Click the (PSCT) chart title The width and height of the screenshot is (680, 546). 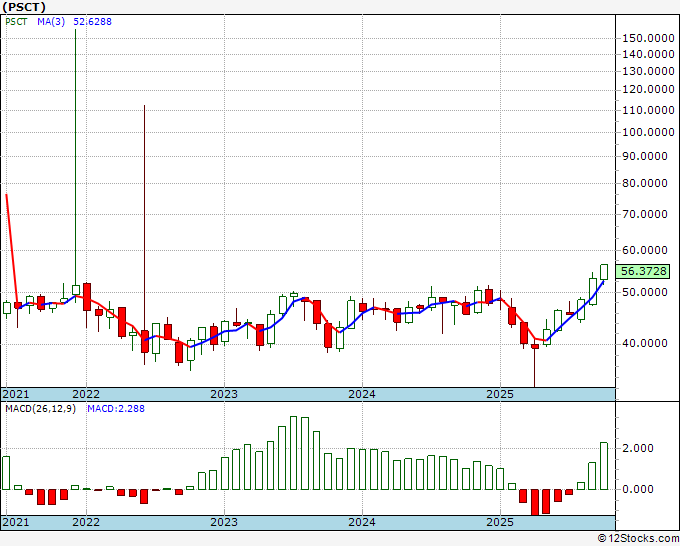click(x=24, y=7)
